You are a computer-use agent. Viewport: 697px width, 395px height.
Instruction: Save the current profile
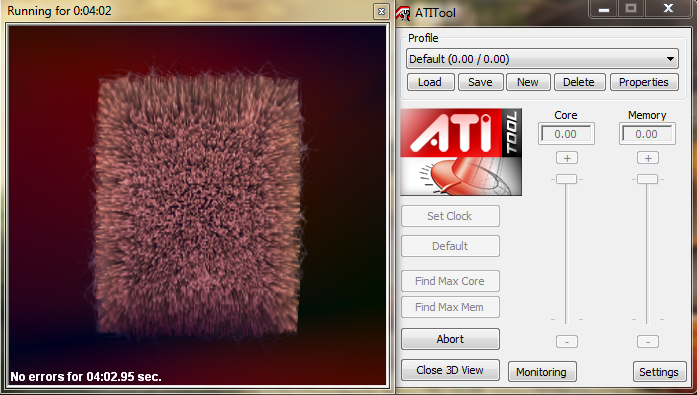click(x=480, y=82)
